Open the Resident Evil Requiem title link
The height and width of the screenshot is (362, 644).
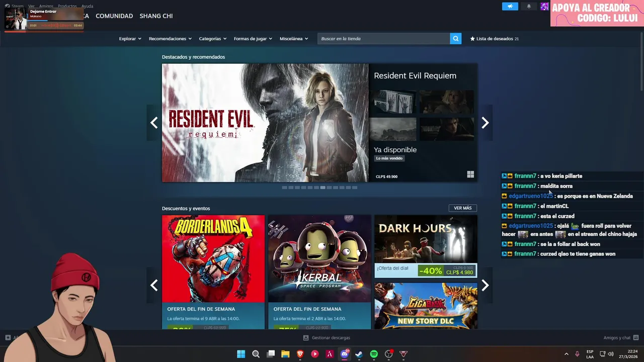coord(415,75)
